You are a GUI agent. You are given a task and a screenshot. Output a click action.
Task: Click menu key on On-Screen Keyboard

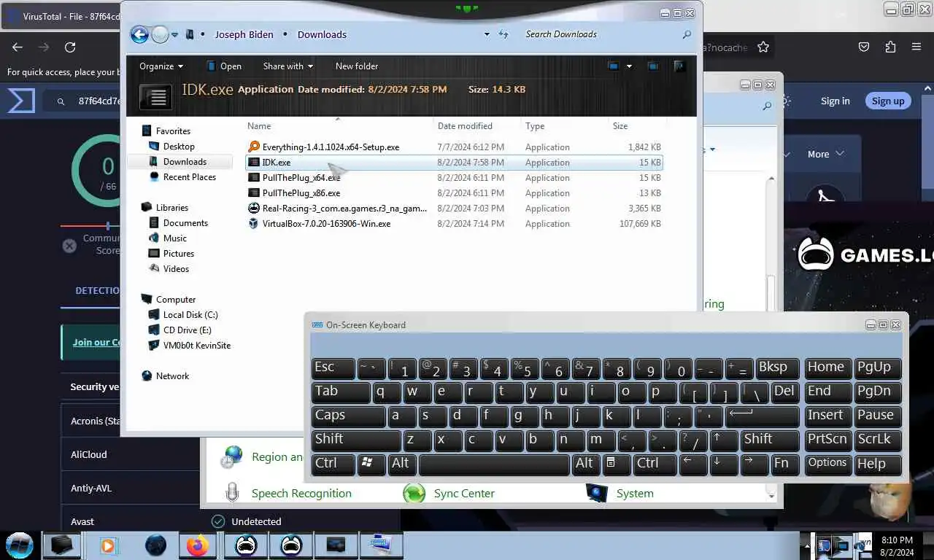[x=615, y=464]
